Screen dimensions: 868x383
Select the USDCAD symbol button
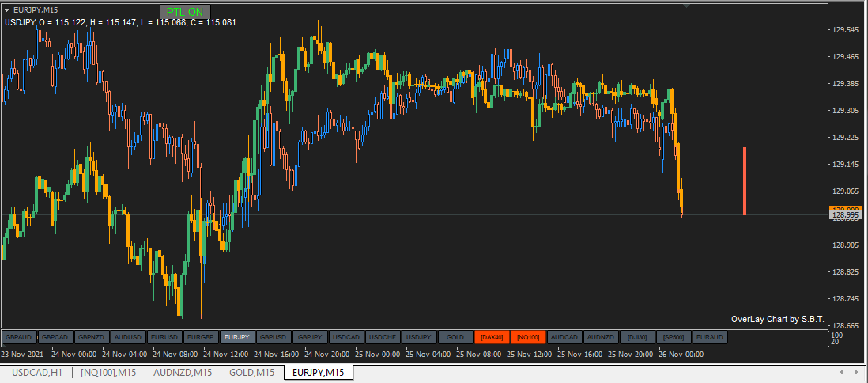(346, 337)
